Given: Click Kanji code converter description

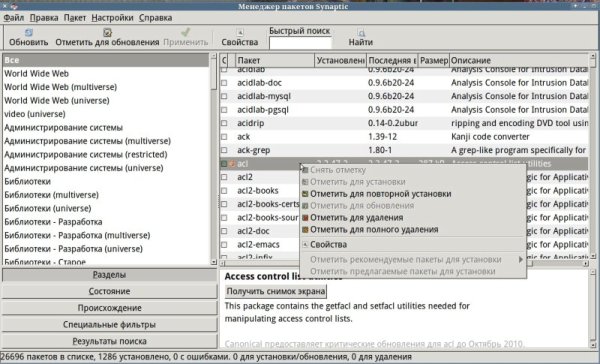Looking at the screenshot, I should tap(490, 137).
